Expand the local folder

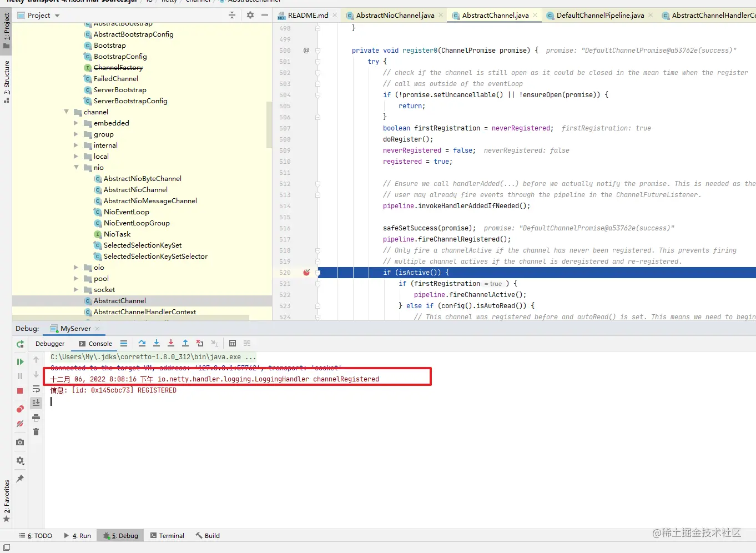pyautogui.click(x=76, y=157)
